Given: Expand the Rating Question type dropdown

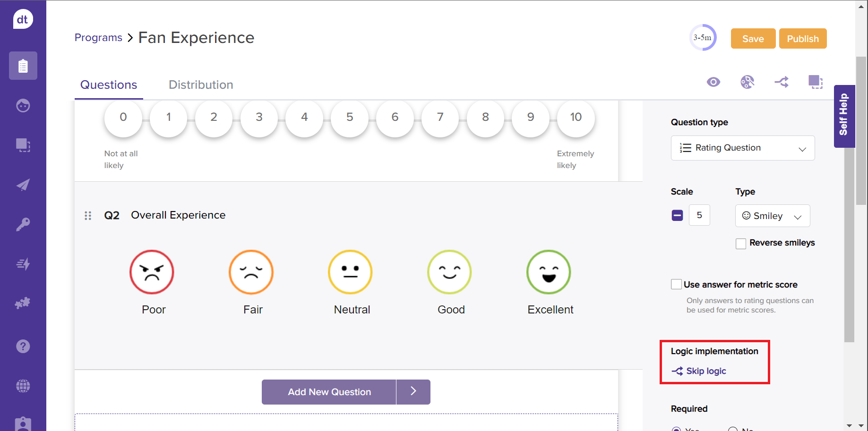Looking at the screenshot, I should [742, 148].
